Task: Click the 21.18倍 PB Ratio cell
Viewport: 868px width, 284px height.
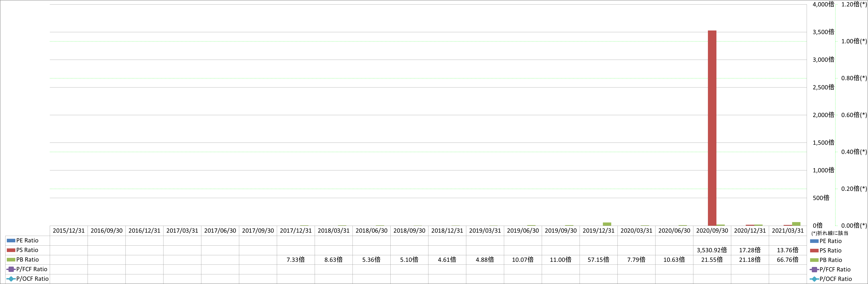Action: pyautogui.click(x=750, y=260)
